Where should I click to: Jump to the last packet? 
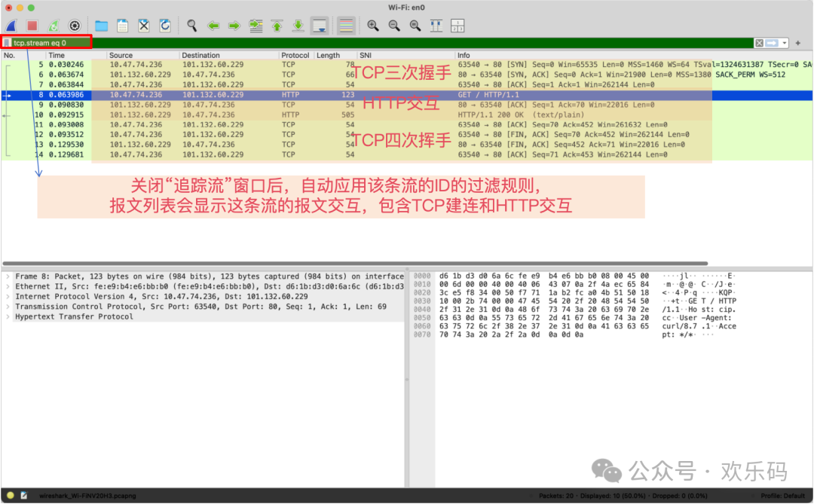(298, 26)
